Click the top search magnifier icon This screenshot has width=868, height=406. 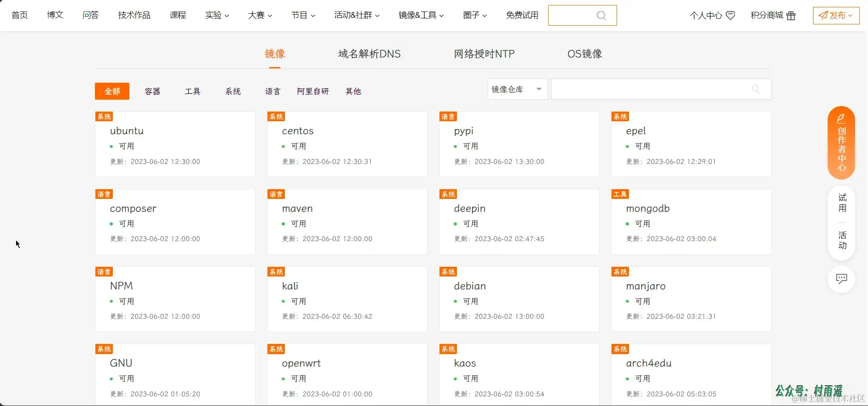tap(601, 16)
